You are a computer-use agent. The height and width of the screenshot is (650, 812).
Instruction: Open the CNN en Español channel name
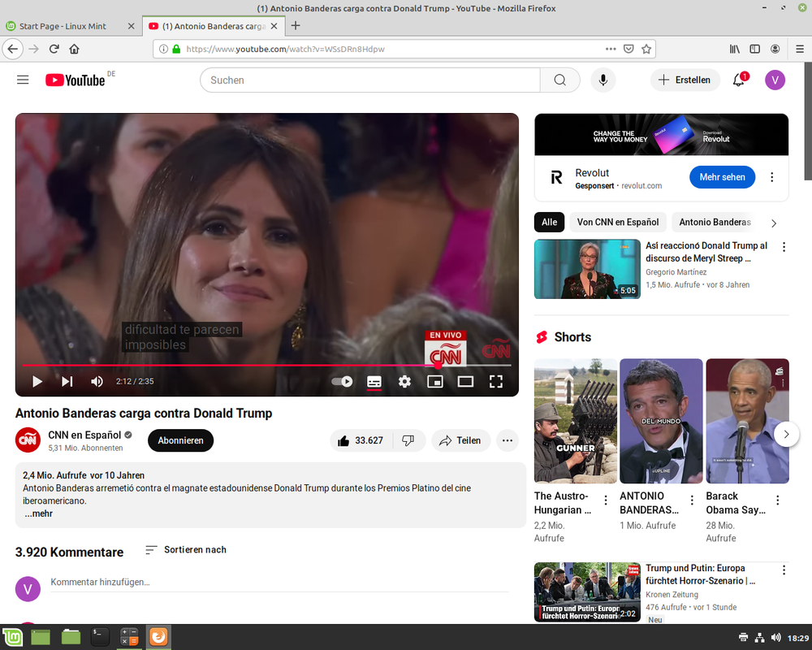[84, 435]
